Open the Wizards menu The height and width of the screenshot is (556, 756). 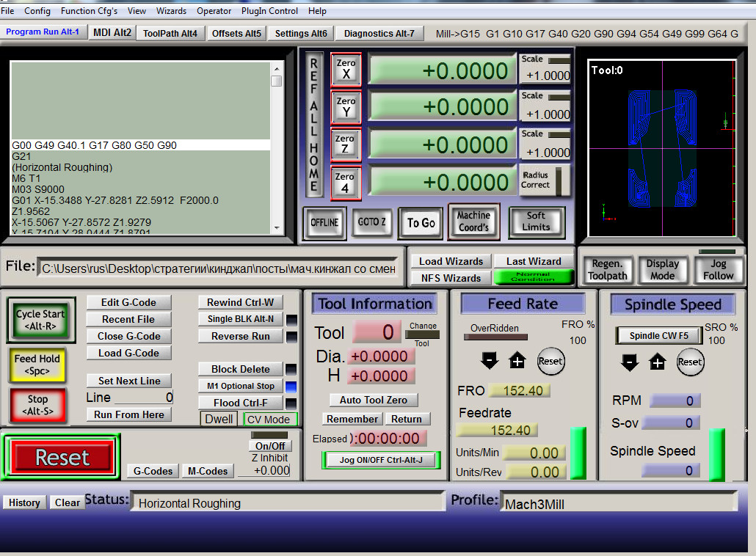171,11
